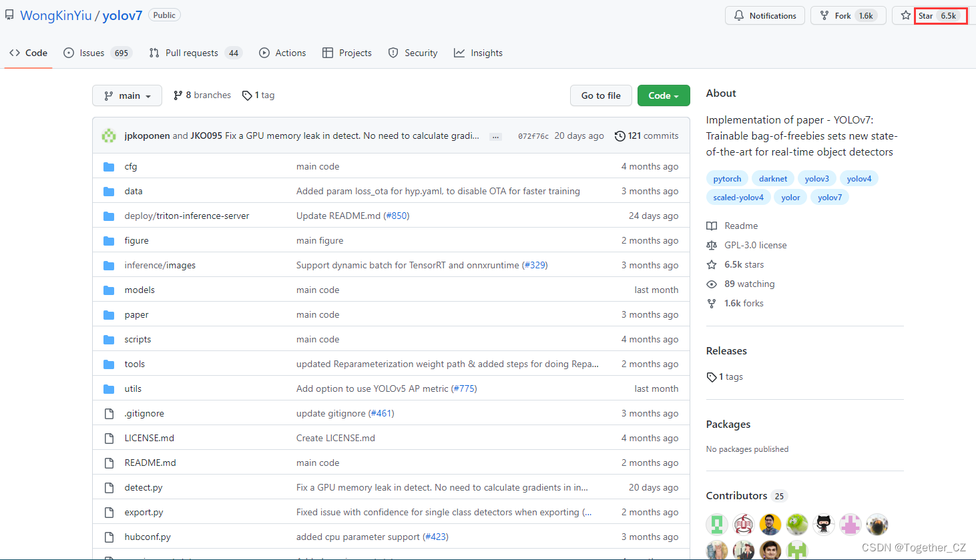Screen dimensions: 976x560
Task: Open the inference/images folder
Action: 160,265
